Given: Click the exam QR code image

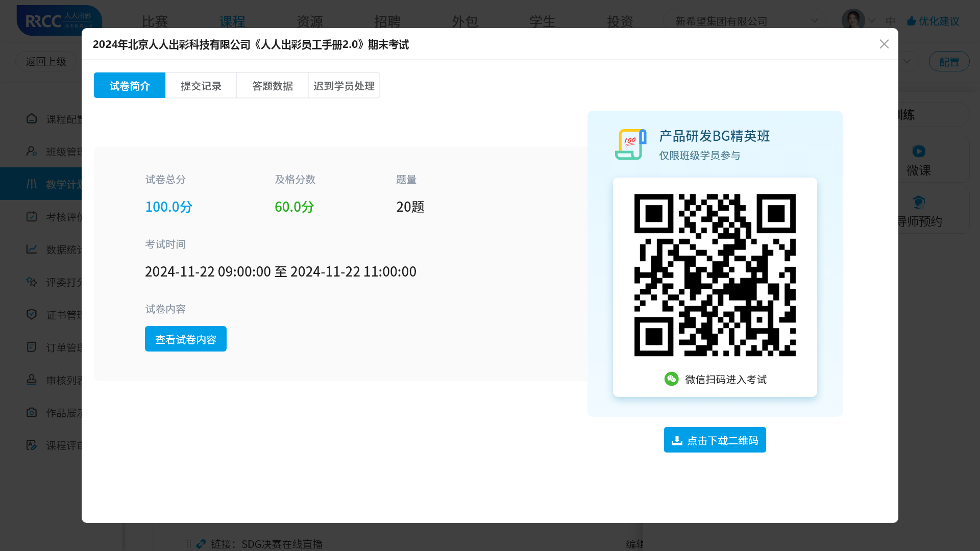Looking at the screenshot, I should click(x=715, y=274).
